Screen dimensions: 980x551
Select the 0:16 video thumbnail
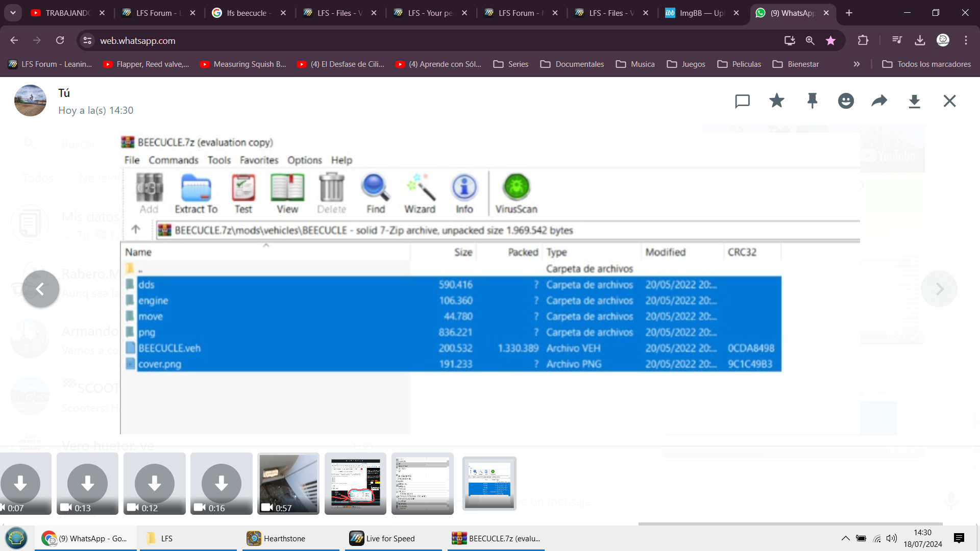click(x=222, y=483)
